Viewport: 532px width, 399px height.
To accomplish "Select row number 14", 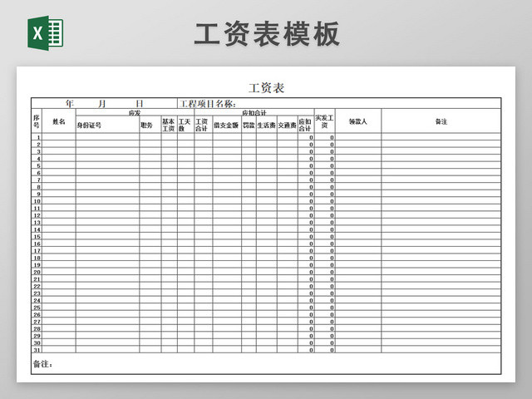I will click(37, 229).
